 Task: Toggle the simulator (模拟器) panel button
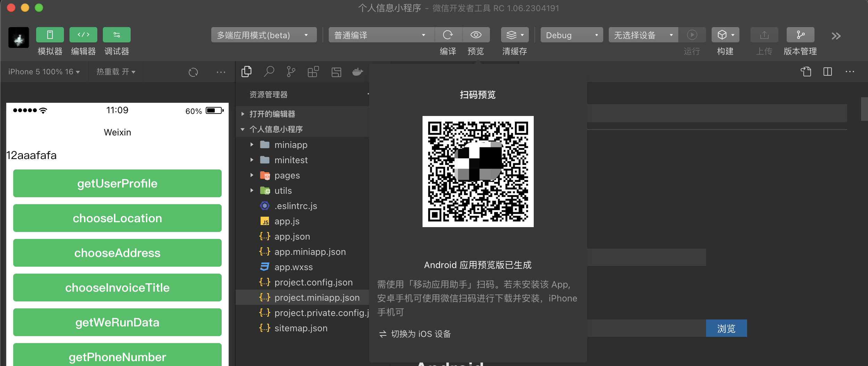(50, 35)
